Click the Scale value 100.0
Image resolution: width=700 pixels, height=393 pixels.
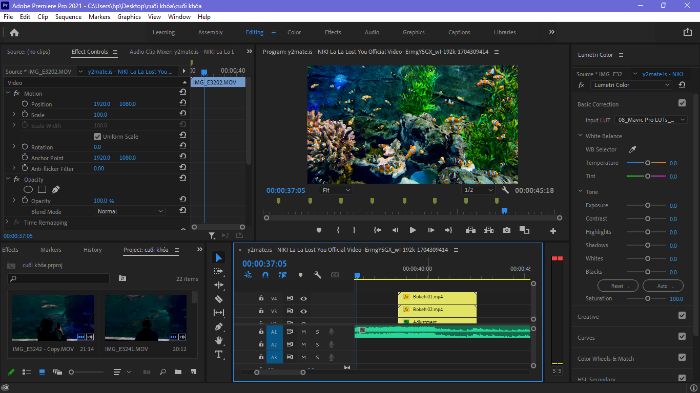point(100,115)
